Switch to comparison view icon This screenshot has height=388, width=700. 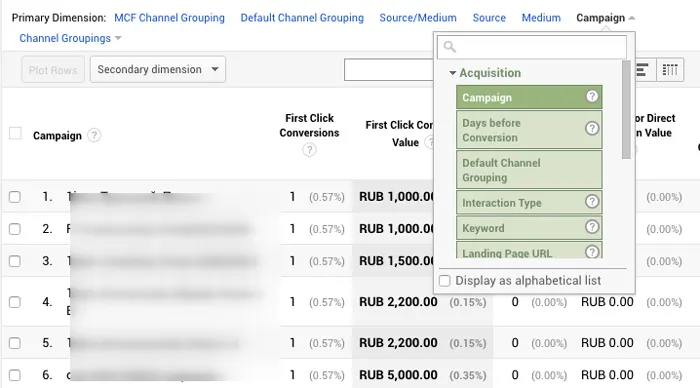tap(643, 70)
